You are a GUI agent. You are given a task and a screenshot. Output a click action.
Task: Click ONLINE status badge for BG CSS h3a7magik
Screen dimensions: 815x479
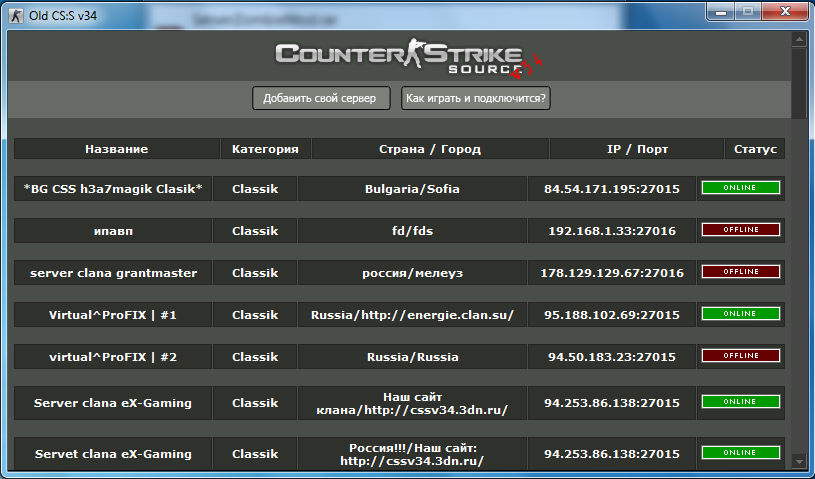point(741,188)
